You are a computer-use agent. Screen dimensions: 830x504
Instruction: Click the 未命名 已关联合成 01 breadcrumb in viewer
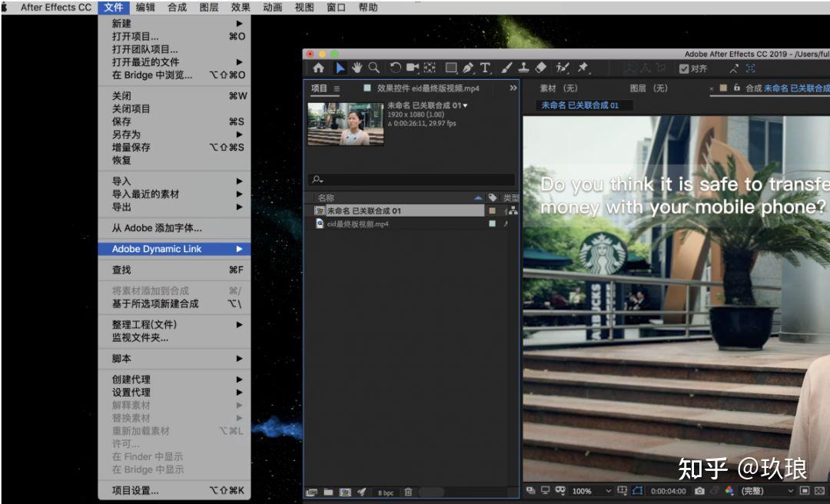pyautogui.click(x=579, y=105)
